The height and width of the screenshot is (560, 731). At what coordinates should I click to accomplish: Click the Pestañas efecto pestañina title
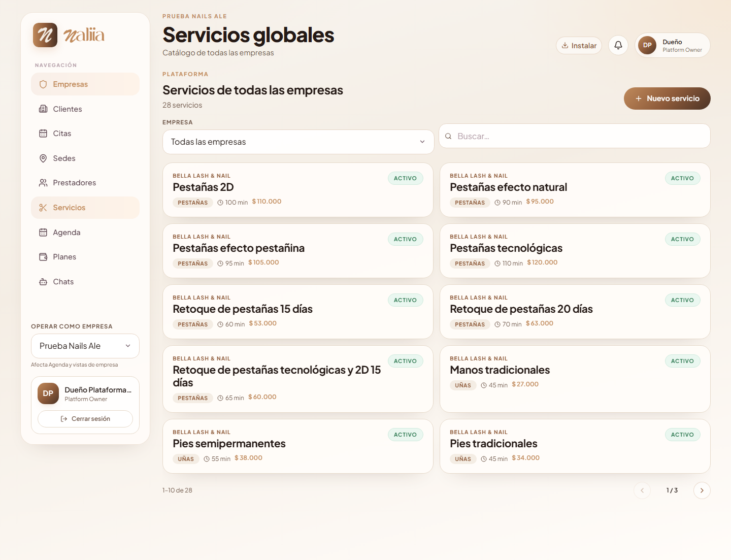(x=239, y=248)
